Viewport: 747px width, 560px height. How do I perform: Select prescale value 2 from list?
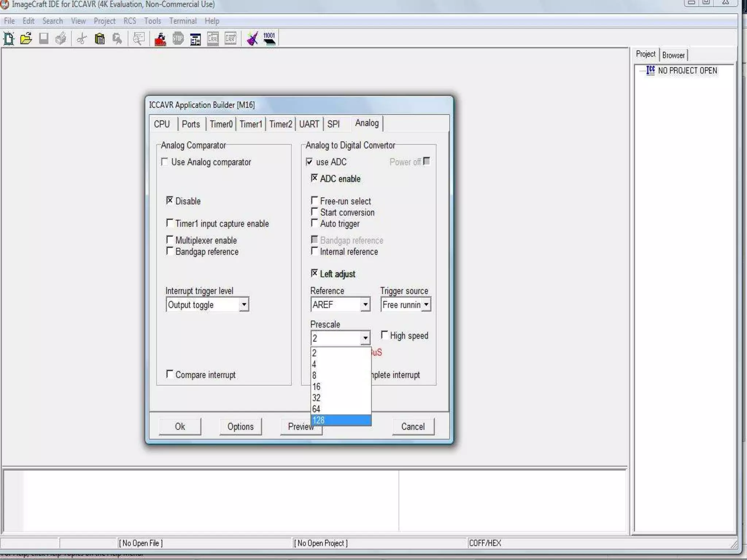tap(341, 353)
